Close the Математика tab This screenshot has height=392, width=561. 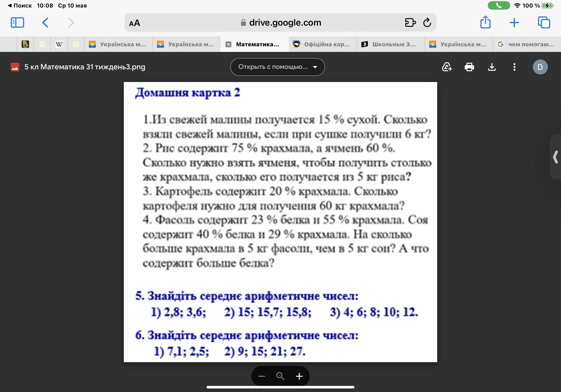(228, 44)
